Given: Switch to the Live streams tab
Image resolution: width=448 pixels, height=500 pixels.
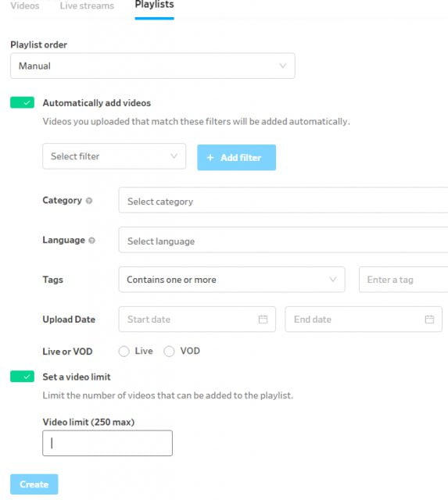Looking at the screenshot, I should [x=87, y=5].
